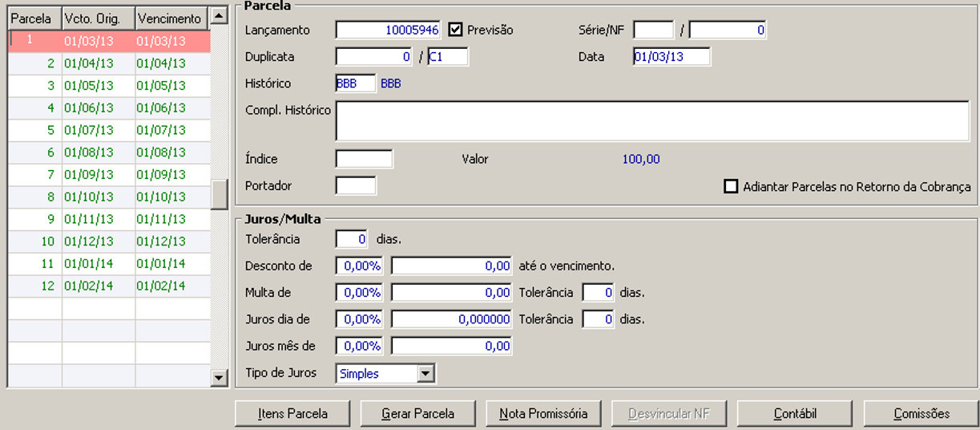
Task: Select parcela row 3
Action: 109,86
